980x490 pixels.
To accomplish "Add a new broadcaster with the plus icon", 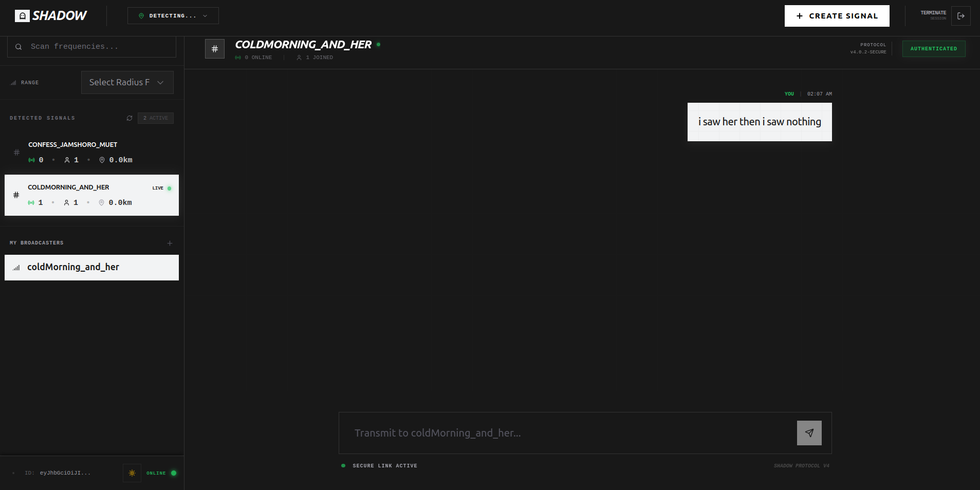I will pyautogui.click(x=170, y=243).
